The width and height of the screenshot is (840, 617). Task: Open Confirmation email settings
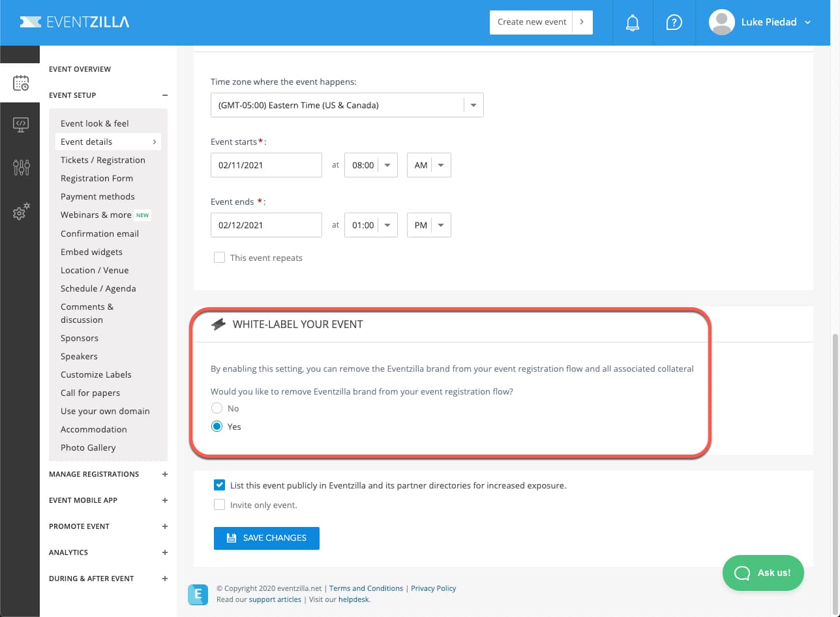[x=100, y=233]
